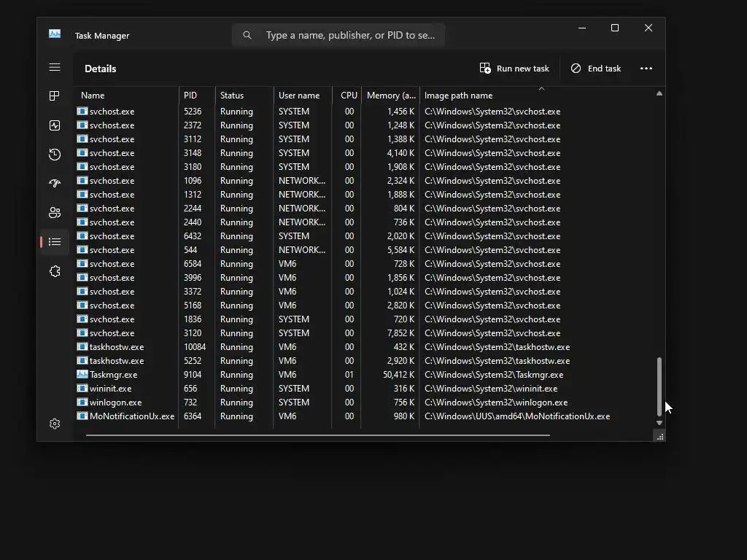The height and width of the screenshot is (560, 747).
Task: Sort by Memory column header
Action: [391, 96]
